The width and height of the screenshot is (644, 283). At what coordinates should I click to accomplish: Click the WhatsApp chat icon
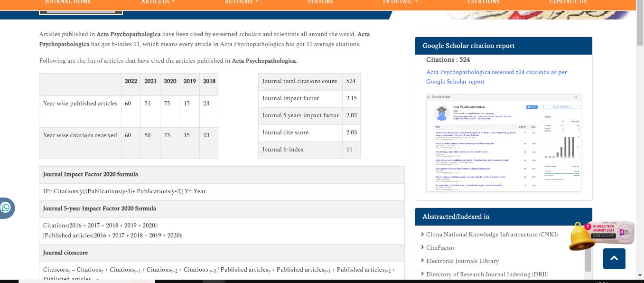pos(6,208)
